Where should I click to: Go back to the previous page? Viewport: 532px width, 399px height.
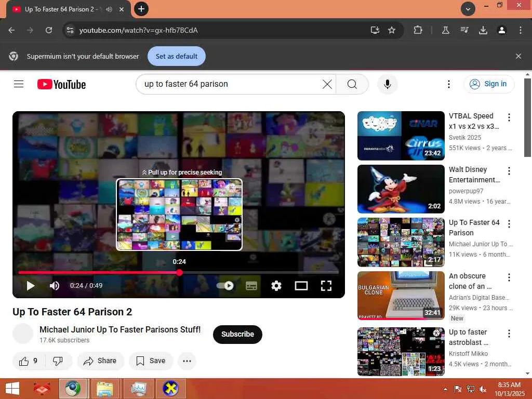point(11,30)
